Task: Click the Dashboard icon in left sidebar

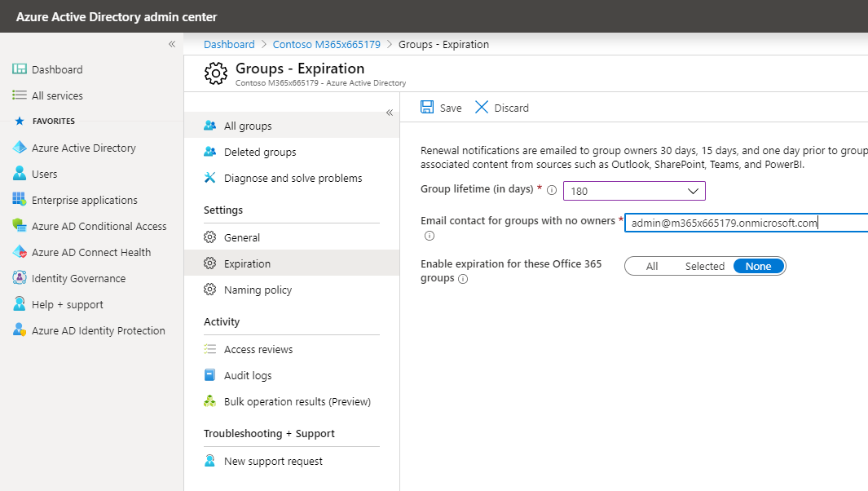Action: pos(20,69)
